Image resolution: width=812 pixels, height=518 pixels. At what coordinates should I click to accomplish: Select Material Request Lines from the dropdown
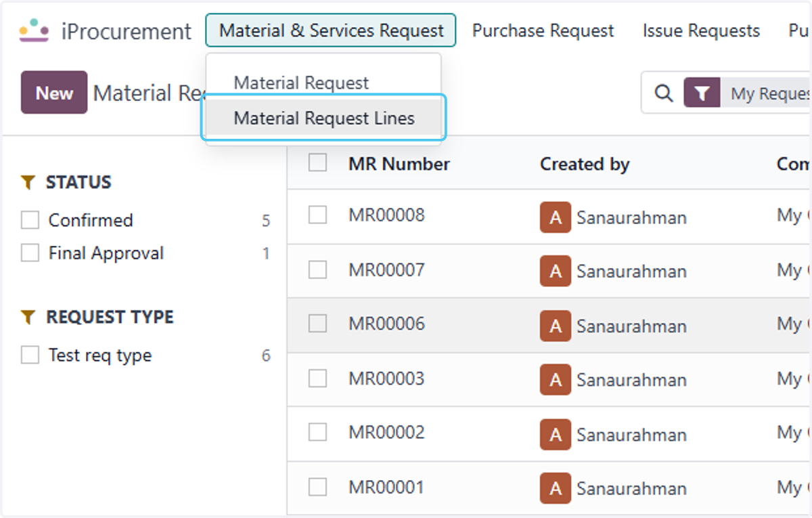pyautogui.click(x=324, y=118)
